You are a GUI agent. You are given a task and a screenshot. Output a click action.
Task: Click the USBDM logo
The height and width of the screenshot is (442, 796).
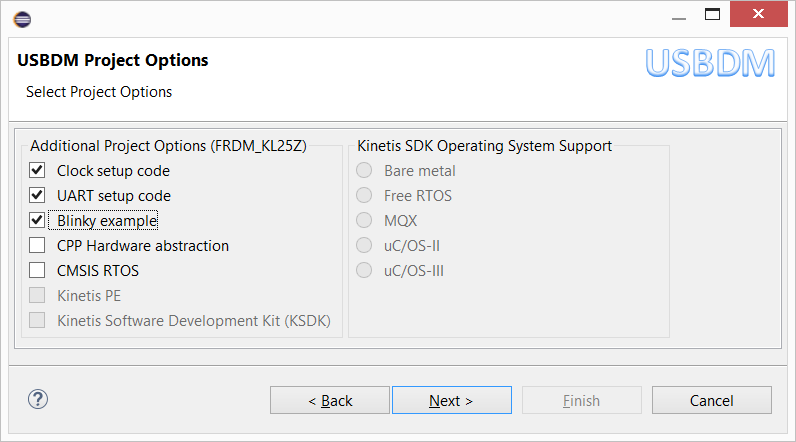pyautogui.click(x=710, y=62)
